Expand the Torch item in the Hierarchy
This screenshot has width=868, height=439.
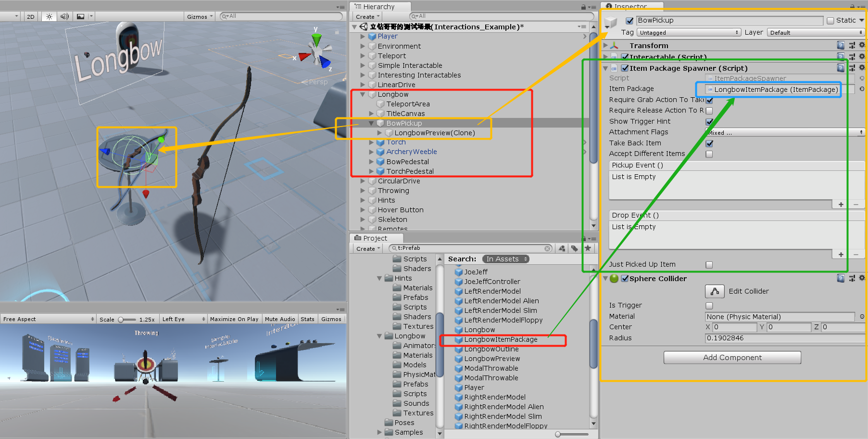(371, 142)
